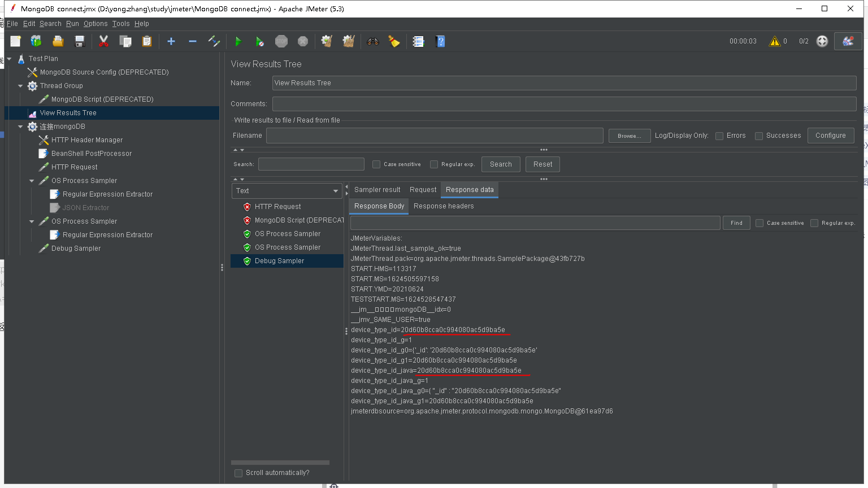Toggle Regular exp. beside Find button
Screen dimensions: 868x488
(814, 223)
